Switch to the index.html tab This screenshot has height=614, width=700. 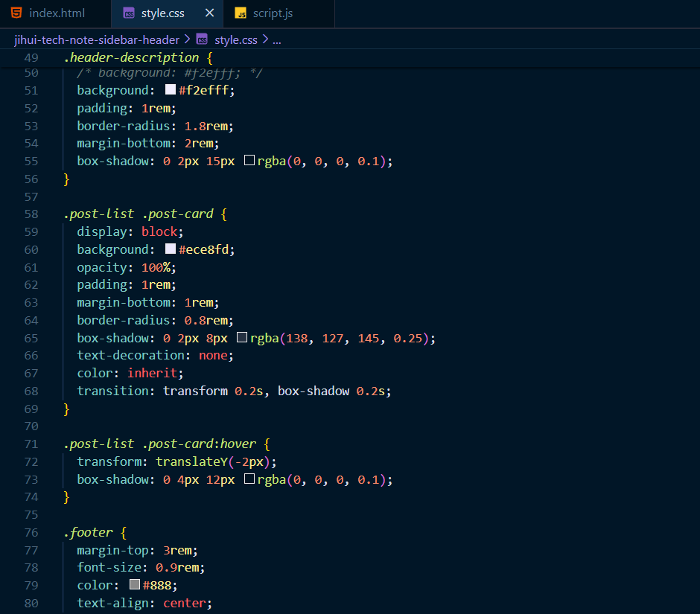click(55, 13)
